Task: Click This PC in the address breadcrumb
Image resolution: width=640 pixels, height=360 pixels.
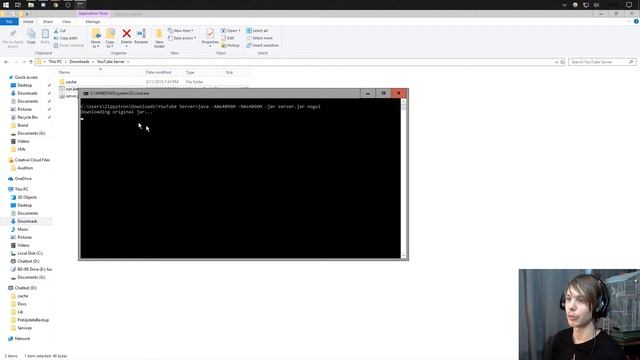Action: coord(55,62)
